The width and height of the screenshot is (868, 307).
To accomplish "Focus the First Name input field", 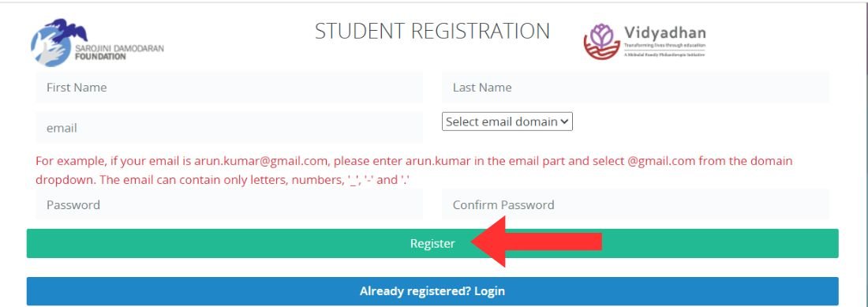I will pos(229,88).
